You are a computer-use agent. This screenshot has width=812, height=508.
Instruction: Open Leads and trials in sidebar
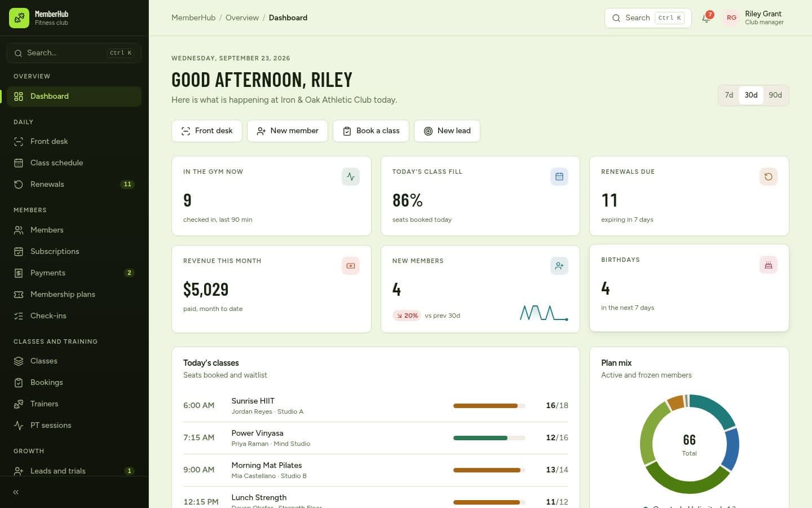pyautogui.click(x=74, y=471)
